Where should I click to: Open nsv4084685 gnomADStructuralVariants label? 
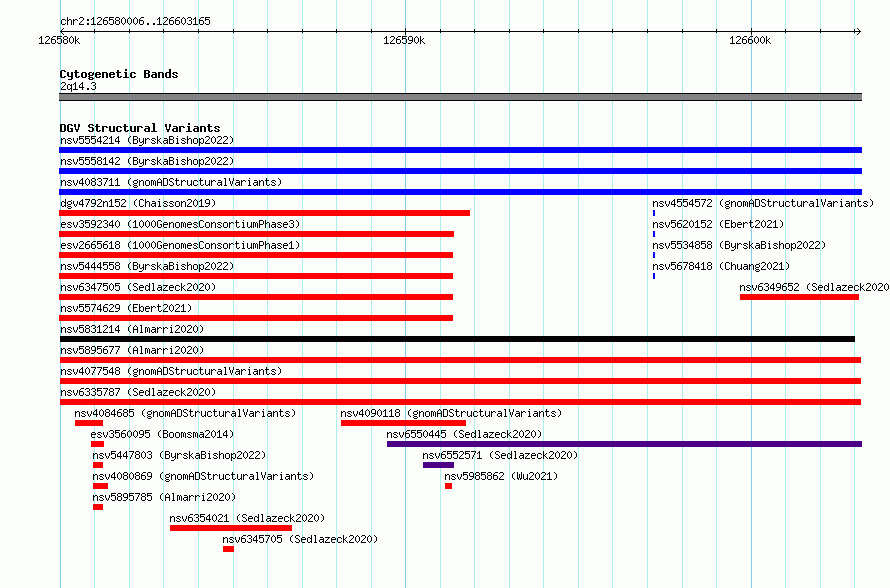click(x=185, y=413)
